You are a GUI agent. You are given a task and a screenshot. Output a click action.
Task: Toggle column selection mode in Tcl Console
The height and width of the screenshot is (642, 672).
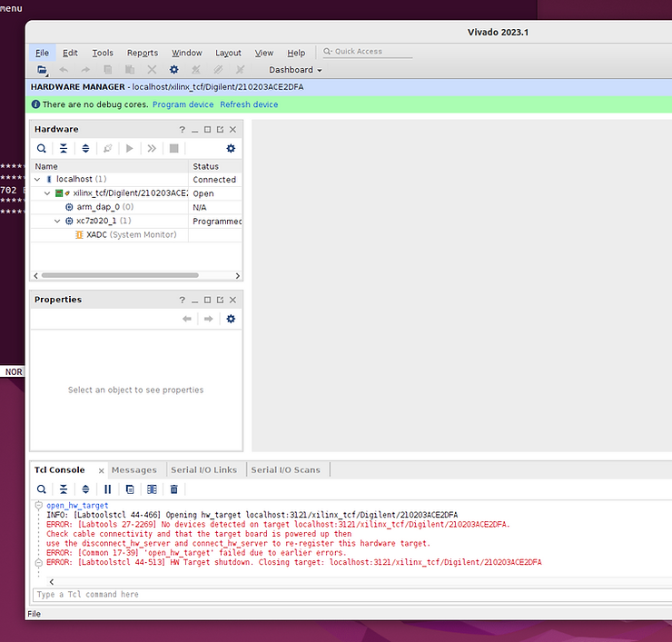[x=152, y=489]
